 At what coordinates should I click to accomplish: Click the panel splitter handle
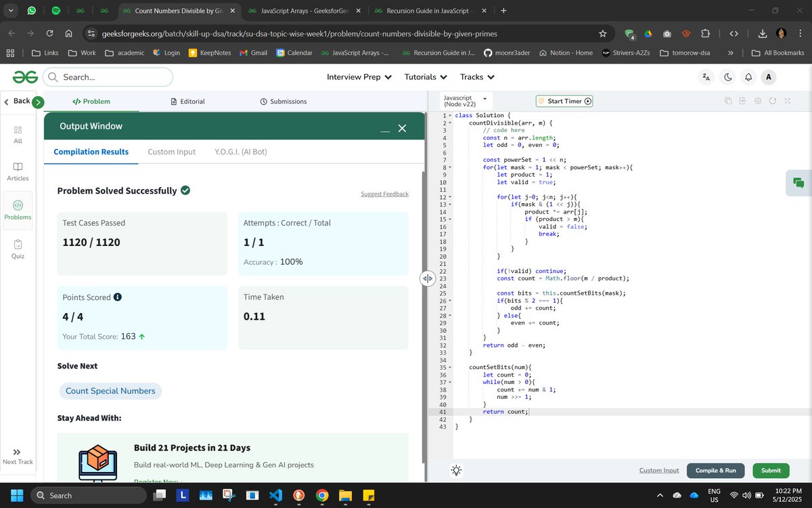pos(428,278)
